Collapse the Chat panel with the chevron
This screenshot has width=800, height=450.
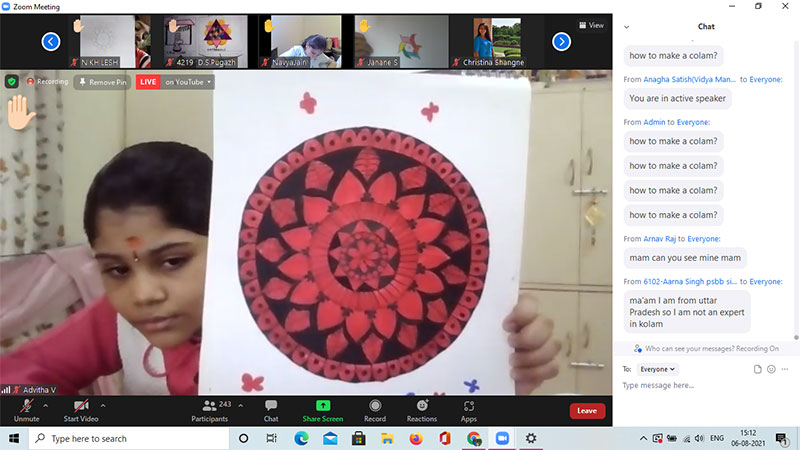coord(627,27)
